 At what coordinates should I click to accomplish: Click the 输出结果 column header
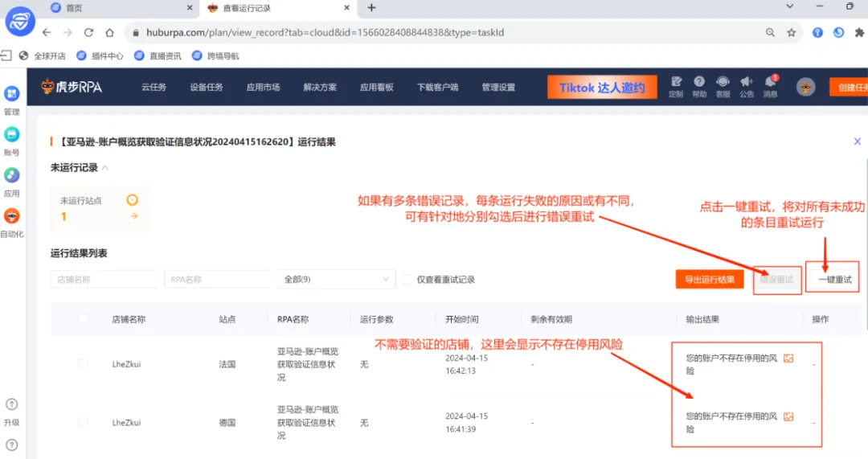pos(702,319)
